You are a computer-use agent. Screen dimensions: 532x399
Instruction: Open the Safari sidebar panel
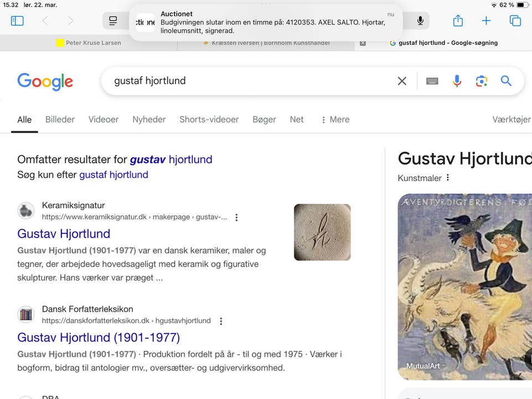17,21
